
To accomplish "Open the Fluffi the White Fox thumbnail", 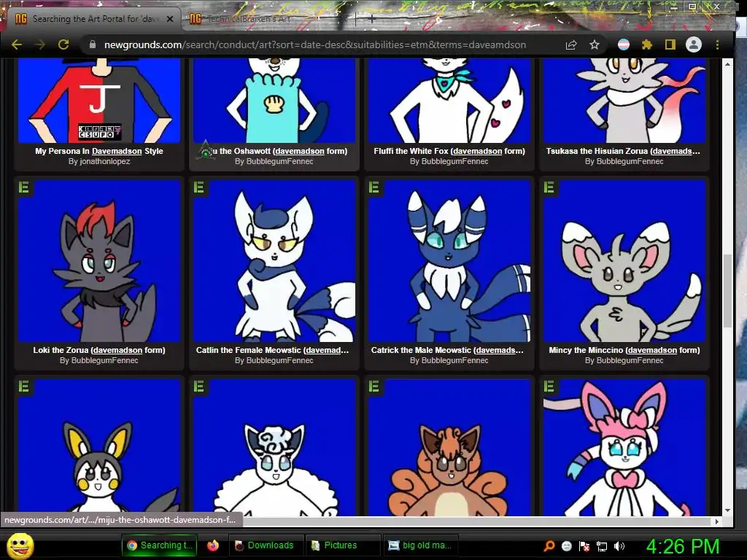I will pyautogui.click(x=449, y=101).
